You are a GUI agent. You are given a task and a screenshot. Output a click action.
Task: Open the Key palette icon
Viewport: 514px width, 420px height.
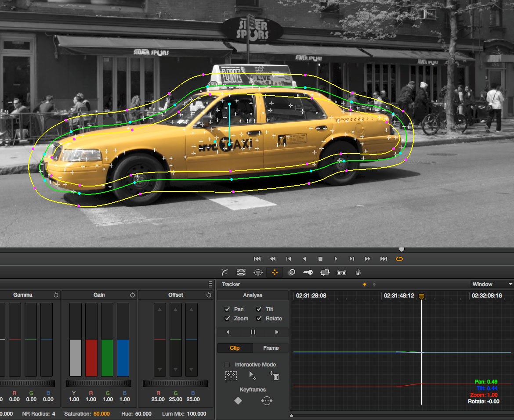coord(308,272)
